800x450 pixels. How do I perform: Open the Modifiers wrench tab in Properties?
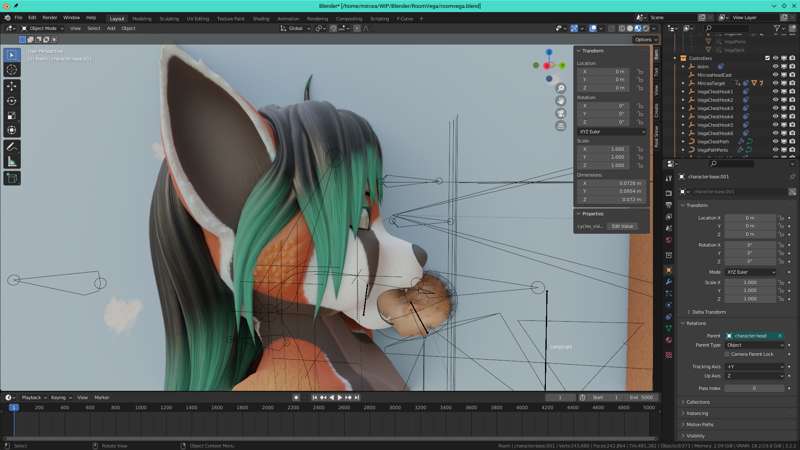(x=668, y=282)
